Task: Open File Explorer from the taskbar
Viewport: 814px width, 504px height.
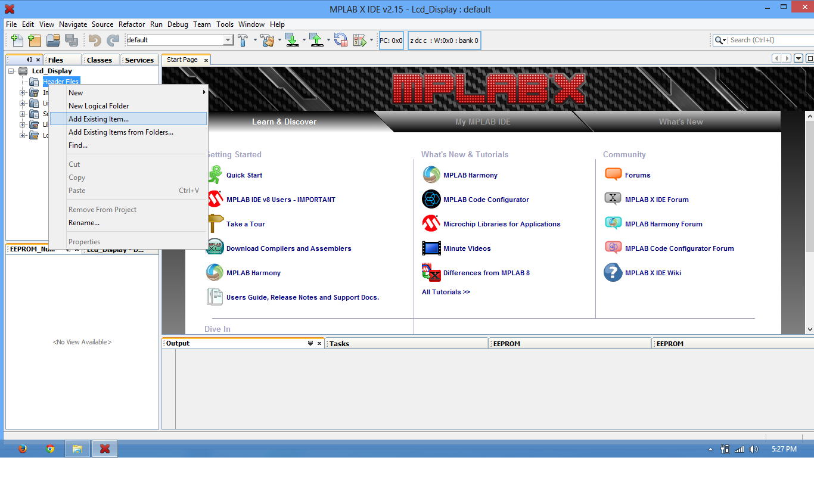Action: point(77,449)
